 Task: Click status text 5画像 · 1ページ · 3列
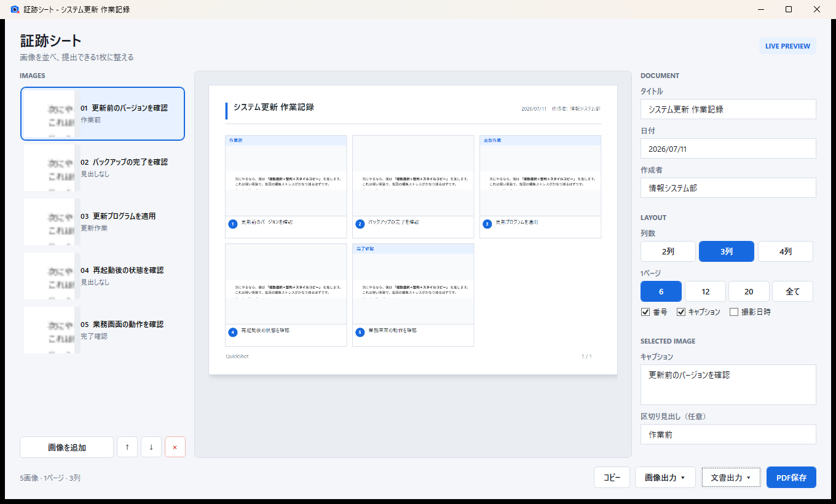pyautogui.click(x=50, y=478)
